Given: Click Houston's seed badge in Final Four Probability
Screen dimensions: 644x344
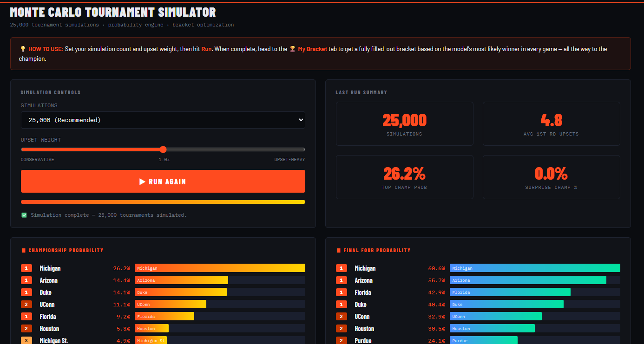Looking at the screenshot, I should pyautogui.click(x=342, y=329).
